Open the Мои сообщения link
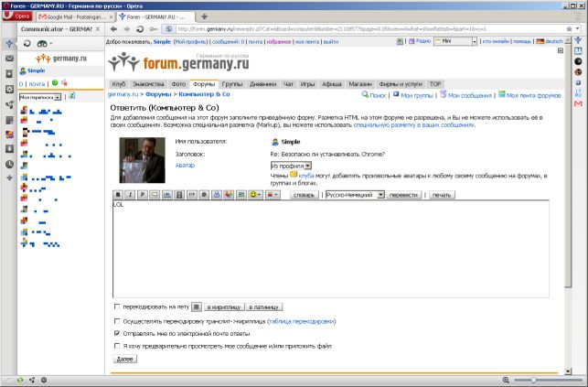Image resolution: width=588 pixels, height=387 pixels. pyautogui.click(x=469, y=96)
